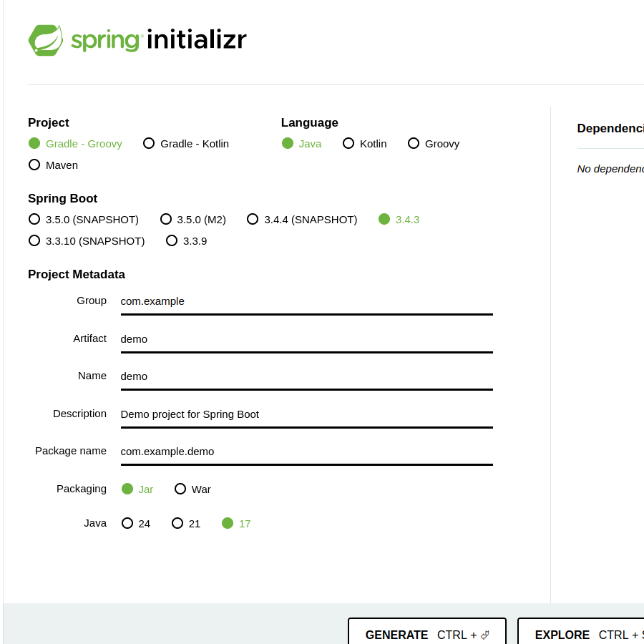Focus the Package name input field
This screenshot has height=644, width=644.
click(x=307, y=452)
